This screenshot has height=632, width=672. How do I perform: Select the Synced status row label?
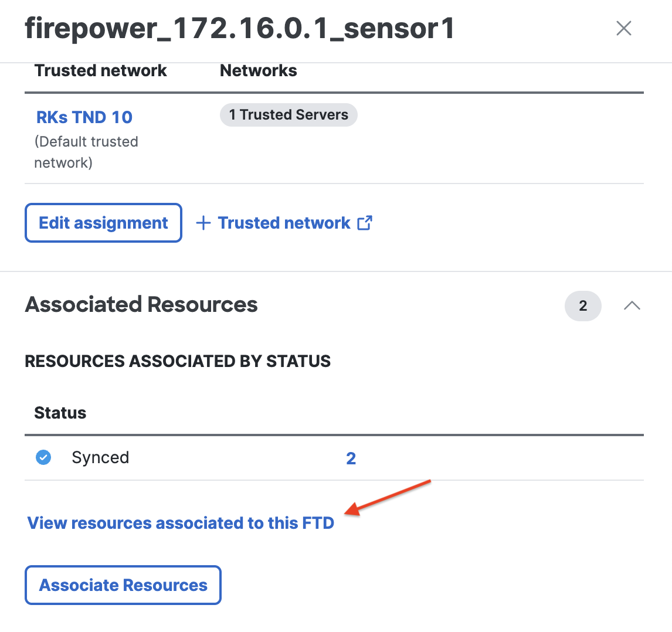(100, 458)
